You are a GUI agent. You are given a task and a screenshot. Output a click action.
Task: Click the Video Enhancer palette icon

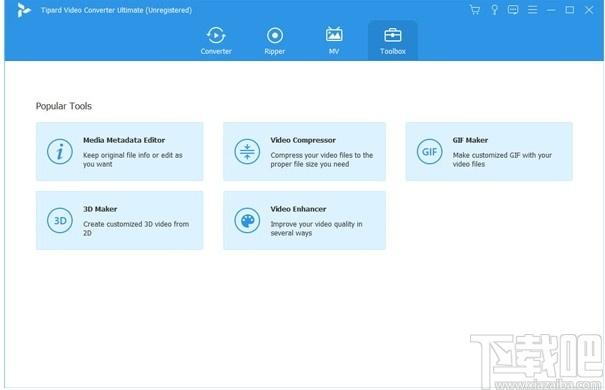(247, 221)
